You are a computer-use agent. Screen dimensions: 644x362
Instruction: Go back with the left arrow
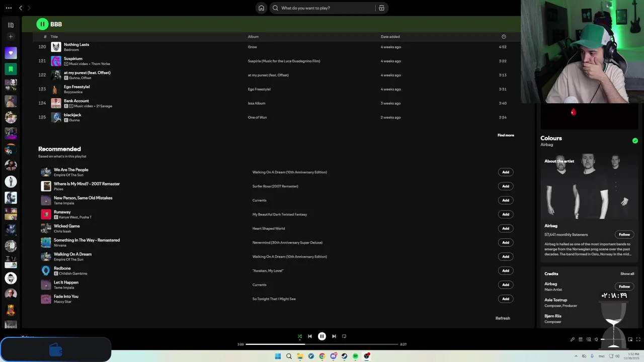click(x=21, y=8)
